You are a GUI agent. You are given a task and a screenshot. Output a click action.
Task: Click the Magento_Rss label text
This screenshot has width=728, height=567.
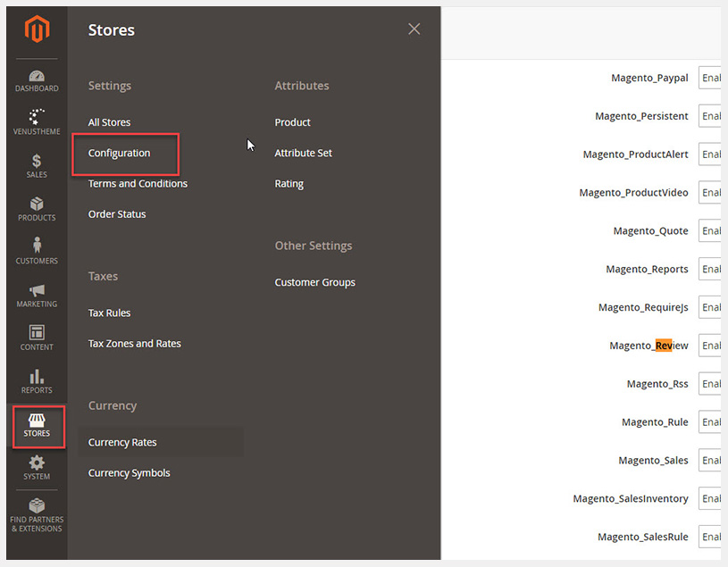[657, 384]
